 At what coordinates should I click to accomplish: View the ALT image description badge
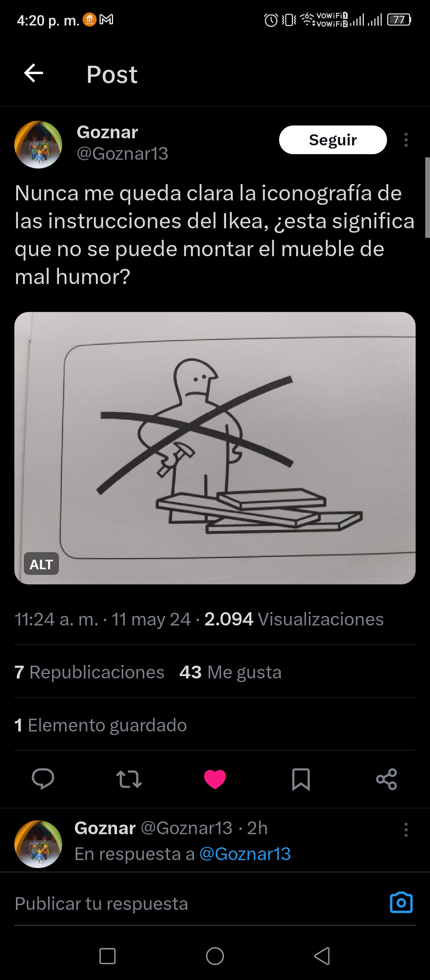pos(41,564)
